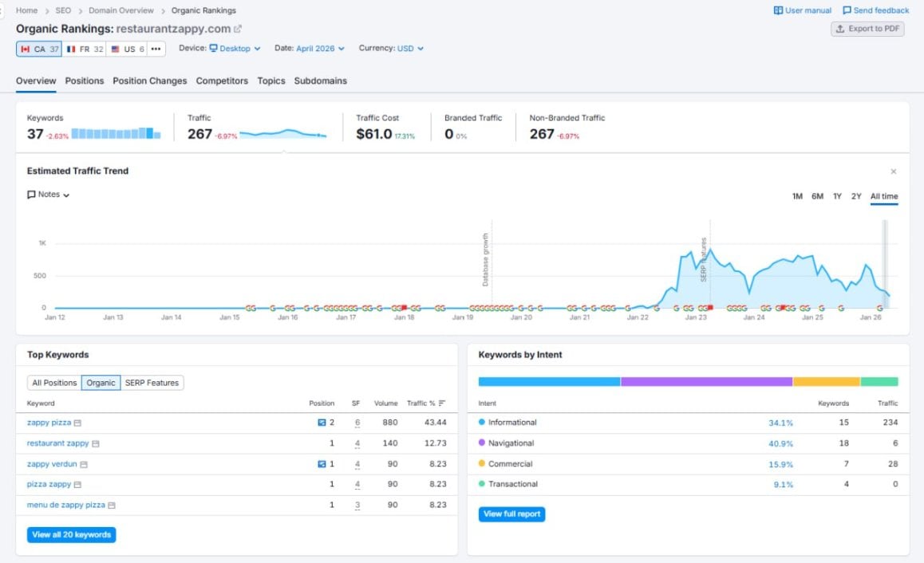Click the yellow Commercial intent bar segment

tap(826, 382)
